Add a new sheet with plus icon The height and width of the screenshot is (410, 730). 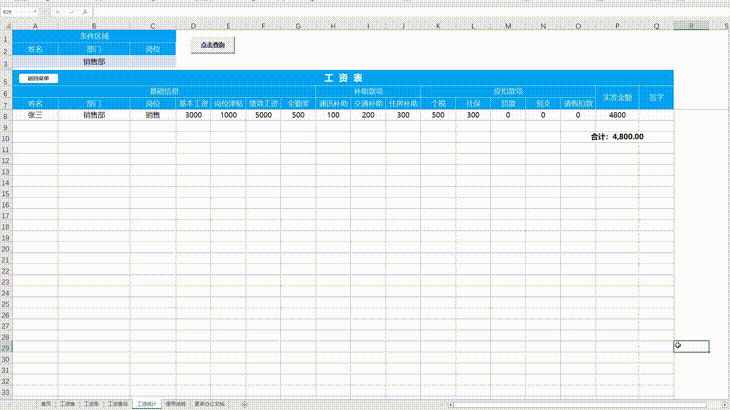[245, 404]
